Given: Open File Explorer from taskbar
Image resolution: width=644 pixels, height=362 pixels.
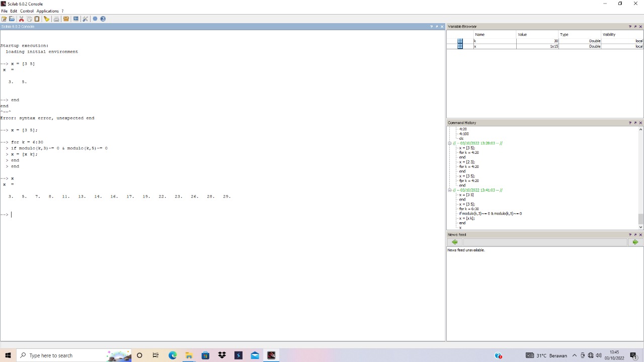Looking at the screenshot, I should click(x=189, y=355).
